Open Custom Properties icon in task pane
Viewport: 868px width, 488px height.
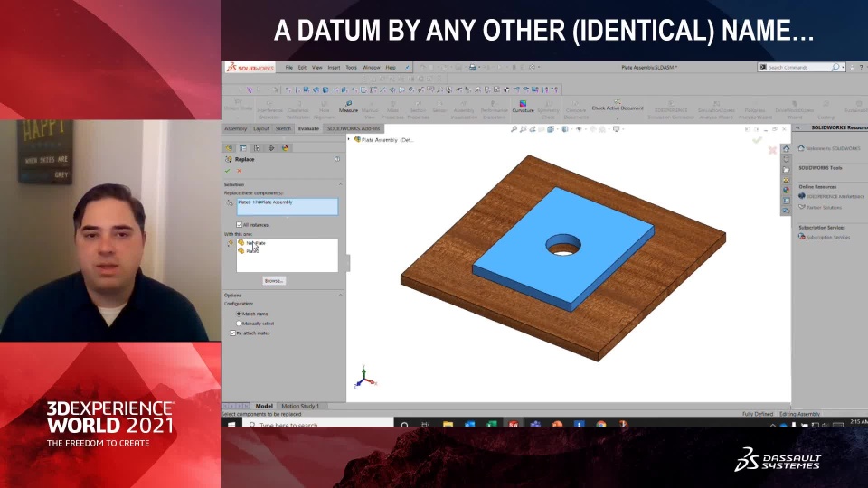[x=786, y=201]
